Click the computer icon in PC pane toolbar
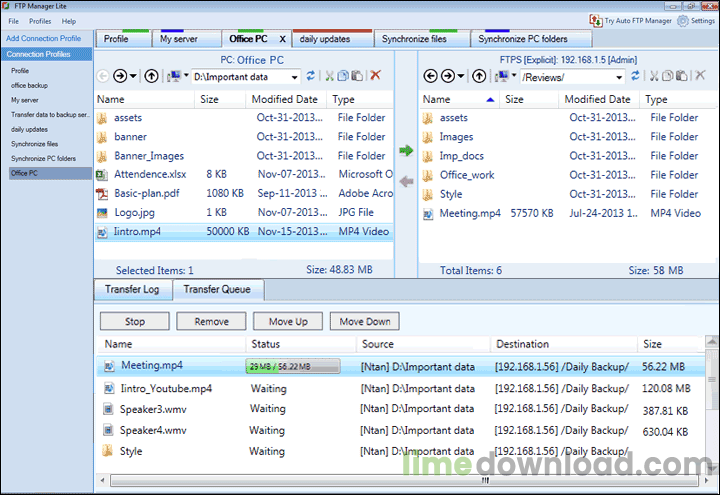The width and height of the screenshot is (720, 495). tap(174, 76)
